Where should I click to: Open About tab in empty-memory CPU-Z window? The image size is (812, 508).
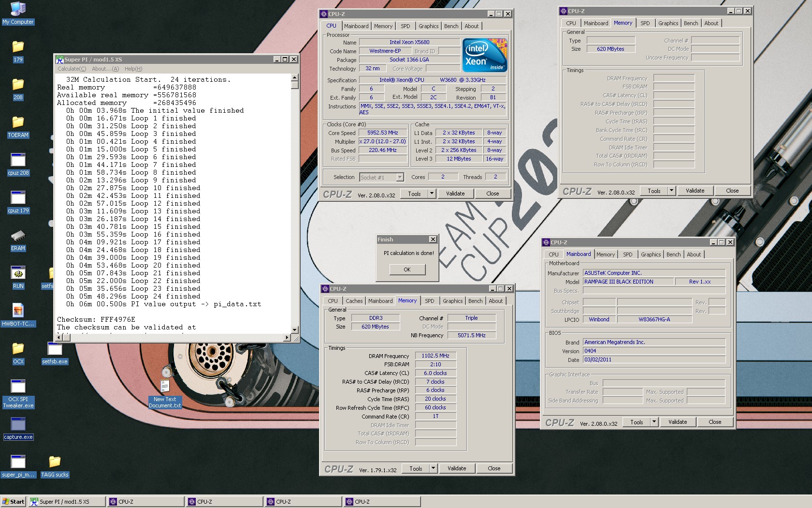(711, 23)
